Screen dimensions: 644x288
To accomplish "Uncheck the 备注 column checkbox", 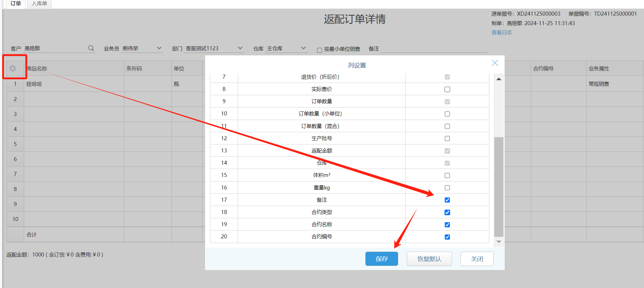I will tap(447, 200).
